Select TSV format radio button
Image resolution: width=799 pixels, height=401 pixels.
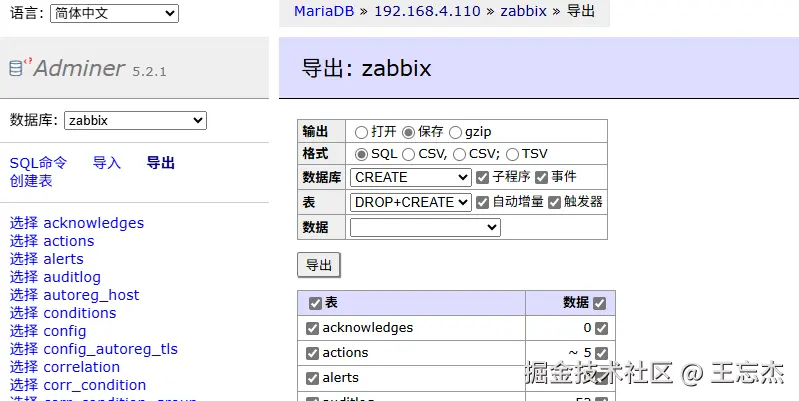(513, 154)
